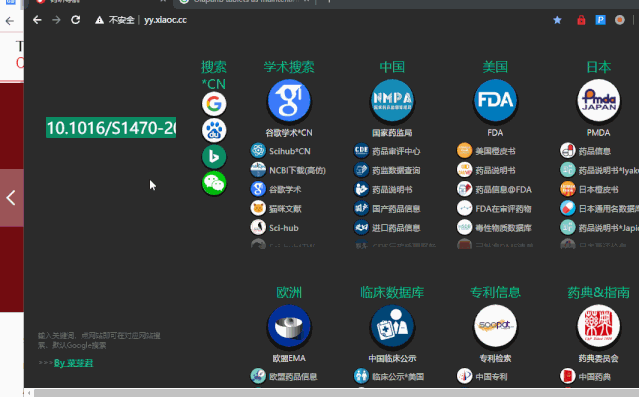Screen dimensions: 639x397
Task: Click the 临床数据库 section heading
Action: pyautogui.click(x=392, y=292)
